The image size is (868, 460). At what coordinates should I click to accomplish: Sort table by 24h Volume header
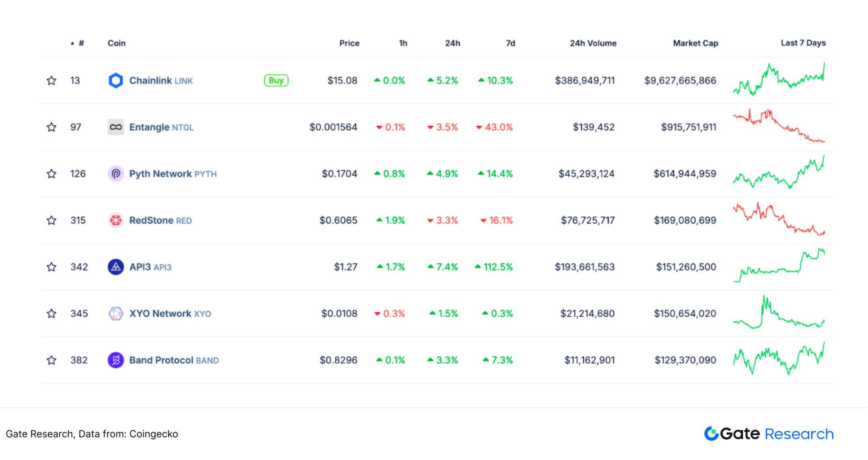coord(593,43)
